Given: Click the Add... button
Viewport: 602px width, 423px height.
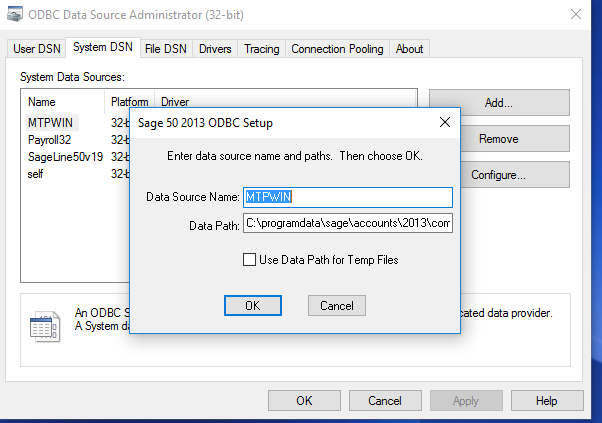Looking at the screenshot, I should (x=499, y=102).
